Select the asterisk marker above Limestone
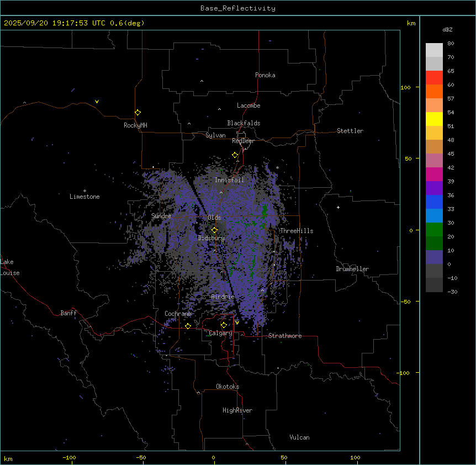 pos(84,191)
